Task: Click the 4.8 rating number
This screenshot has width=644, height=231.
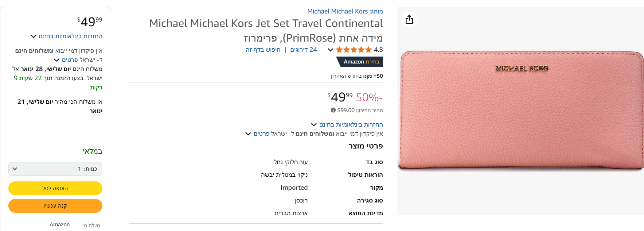Action: (378, 50)
